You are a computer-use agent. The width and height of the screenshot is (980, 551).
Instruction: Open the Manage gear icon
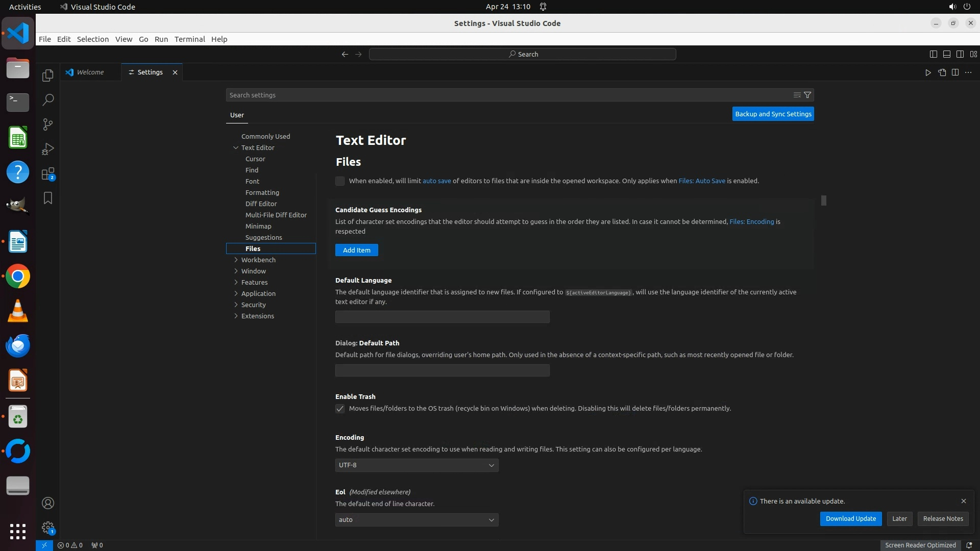[x=48, y=528]
